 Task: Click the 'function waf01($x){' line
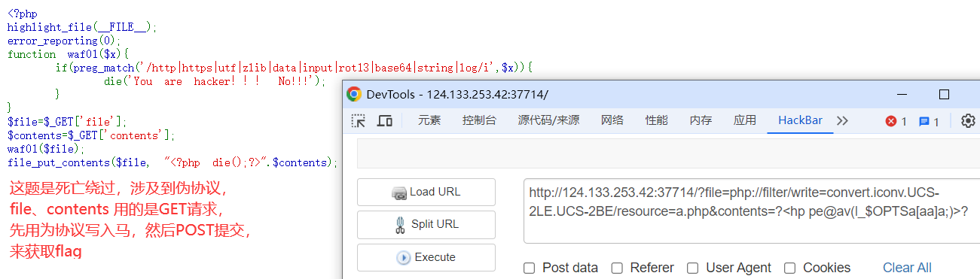69,54
